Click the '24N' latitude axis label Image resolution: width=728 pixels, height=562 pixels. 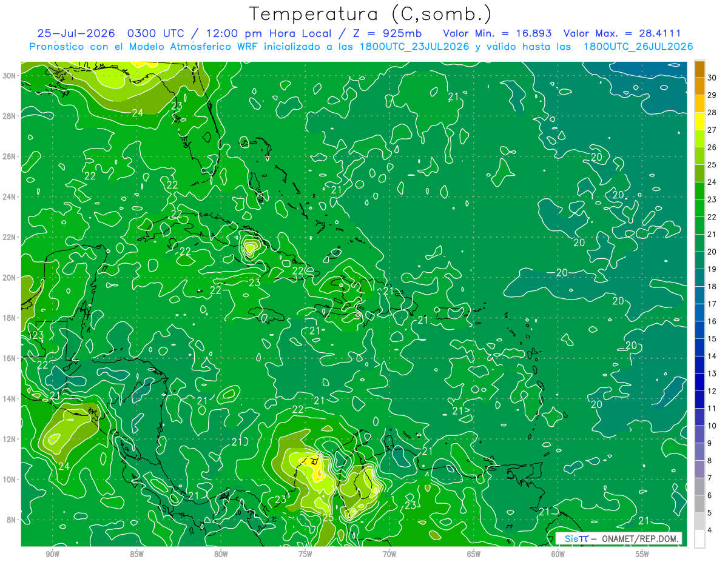click(10, 196)
